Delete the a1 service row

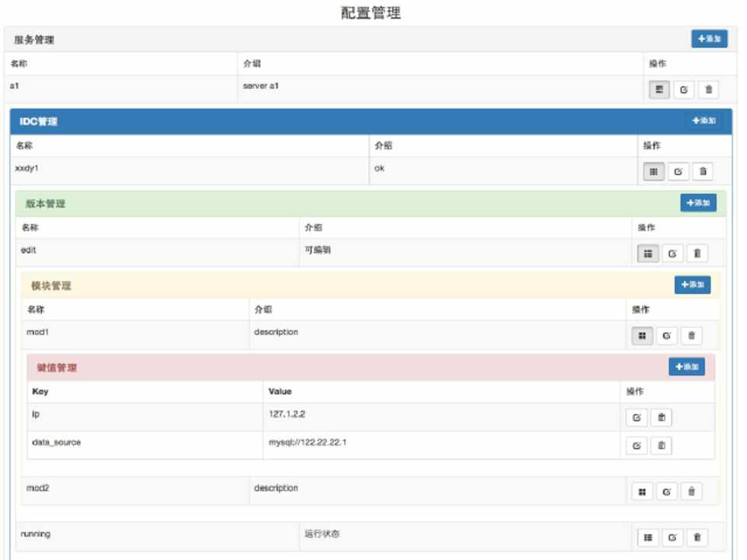(x=708, y=89)
